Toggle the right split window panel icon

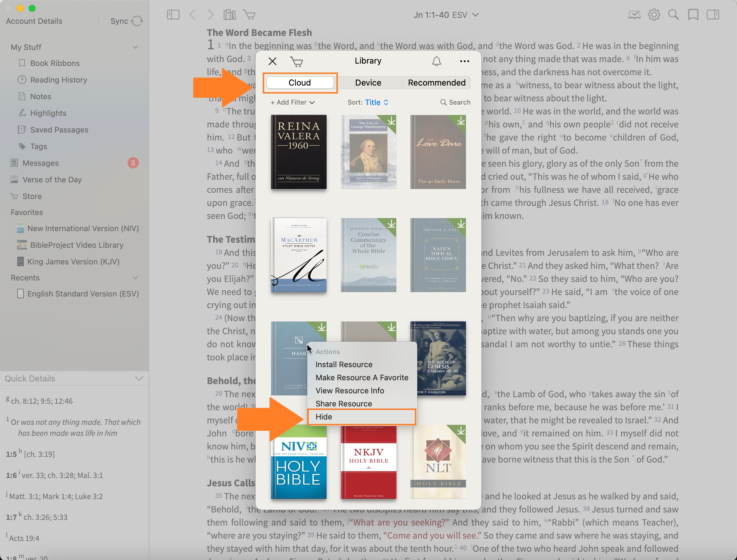pos(713,15)
